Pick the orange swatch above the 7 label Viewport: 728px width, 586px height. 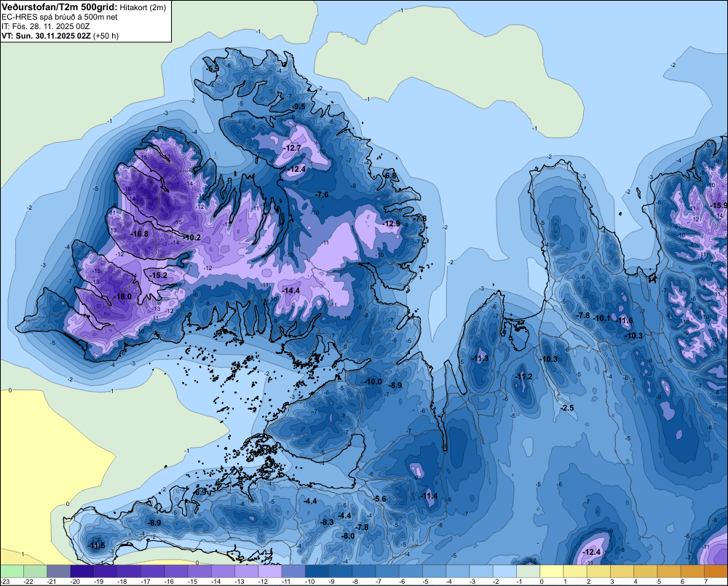click(716, 571)
